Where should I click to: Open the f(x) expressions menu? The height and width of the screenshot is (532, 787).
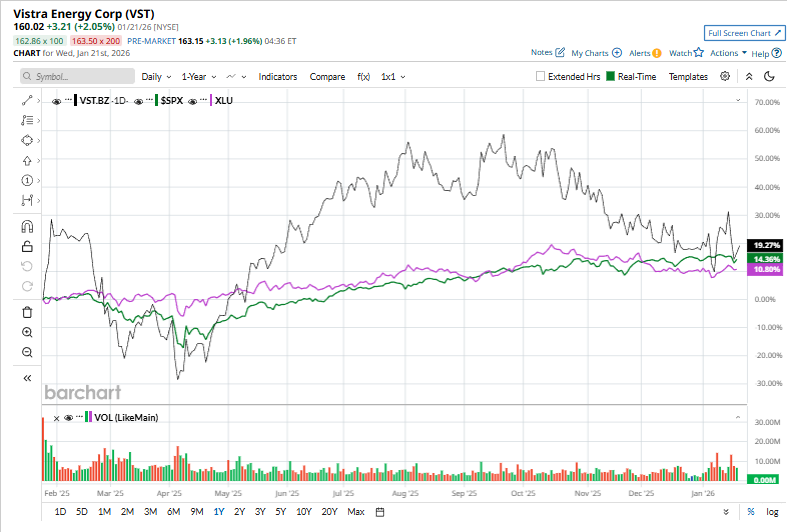(363, 77)
